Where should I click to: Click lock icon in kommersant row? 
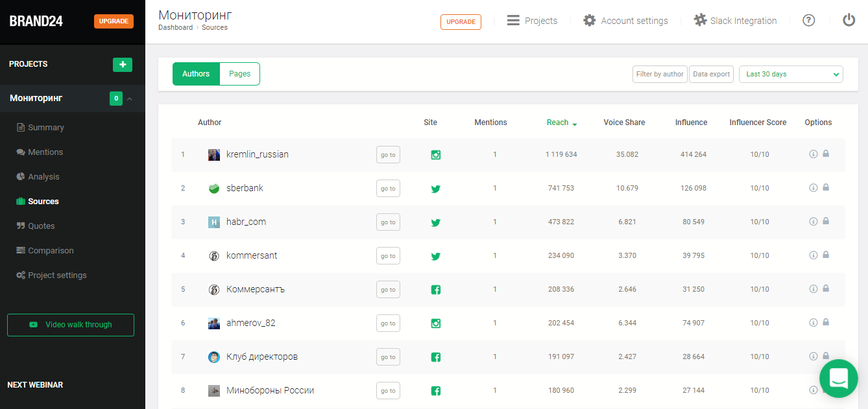pyautogui.click(x=826, y=255)
